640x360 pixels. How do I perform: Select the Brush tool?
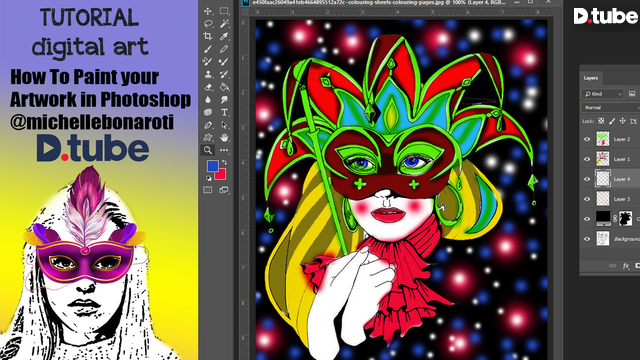tap(208, 49)
